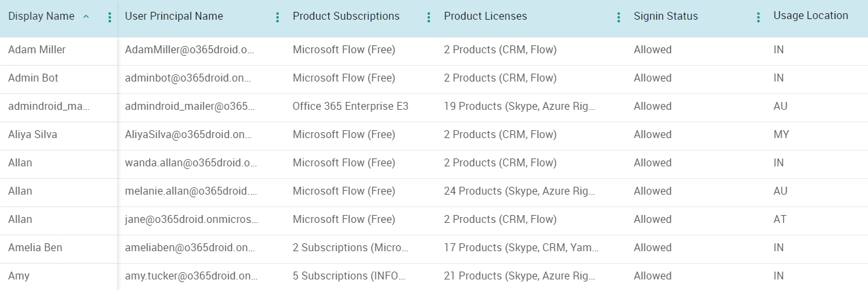Select the Admin Bot user row

coord(33,78)
